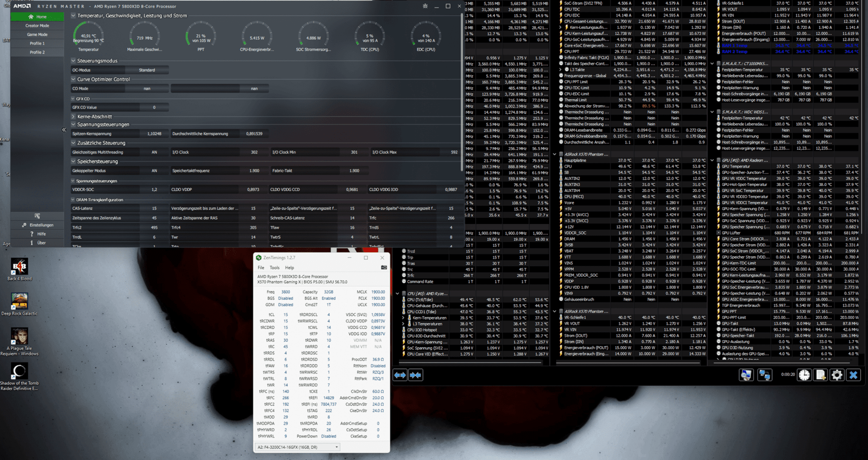The image size is (868, 460).
Task: Collapse the Zusätzliche Steuerung section
Action: point(73,143)
